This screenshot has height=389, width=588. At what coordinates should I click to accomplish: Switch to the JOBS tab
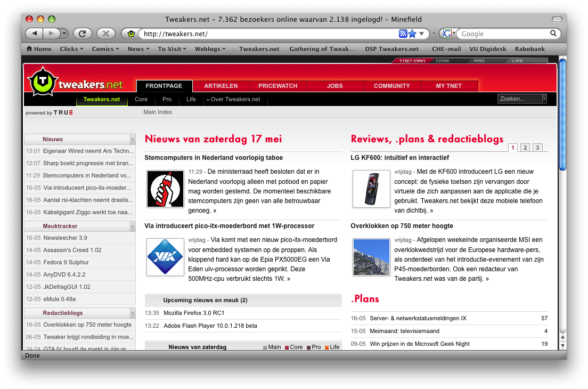coord(335,86)
